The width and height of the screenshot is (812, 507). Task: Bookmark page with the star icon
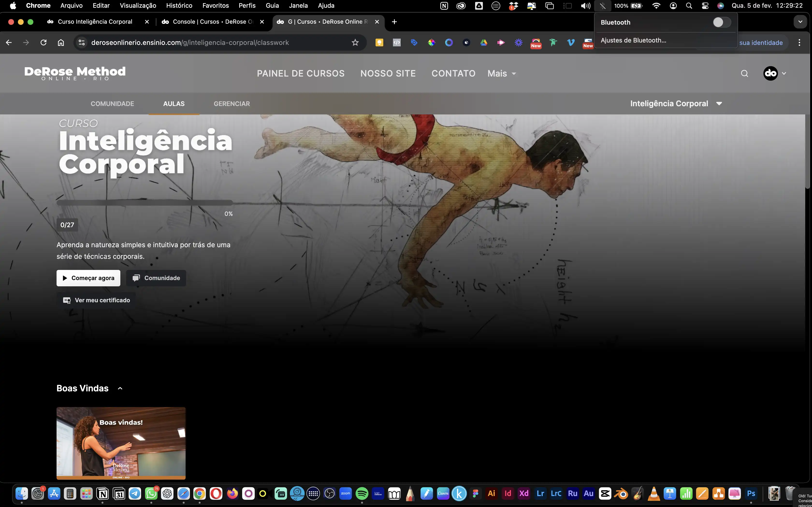[x=355, y=42]
